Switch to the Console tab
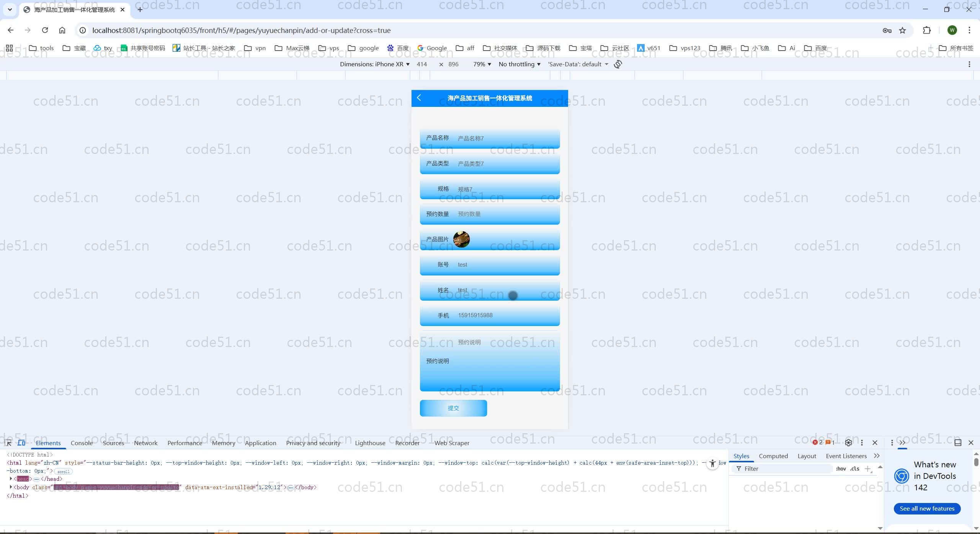980x534 pixels. [x=82, y=443]
